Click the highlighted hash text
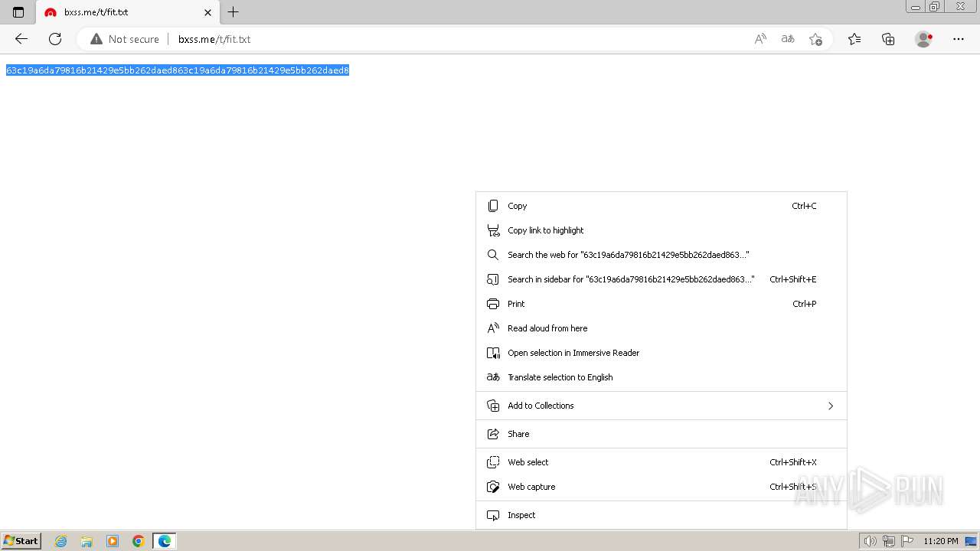The width and height of the screenshot is (980, 551). 178,70
